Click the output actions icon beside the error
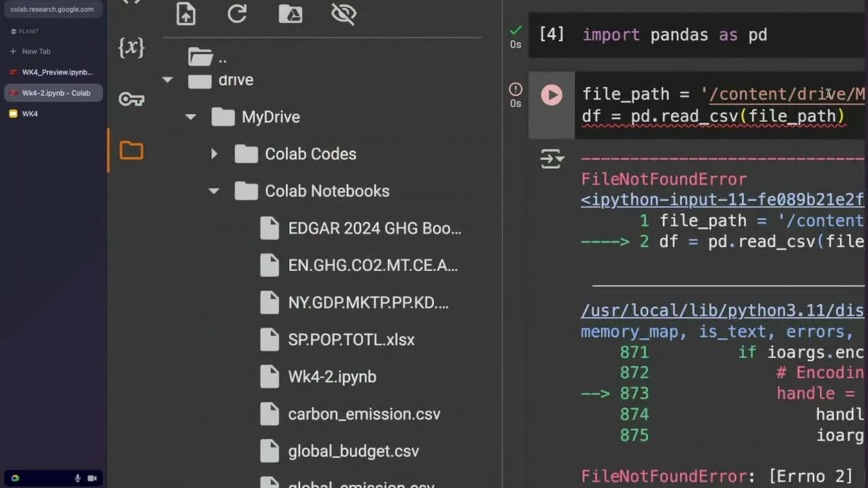The width and height of the screenshot is (868, 488). click(552, 159)
